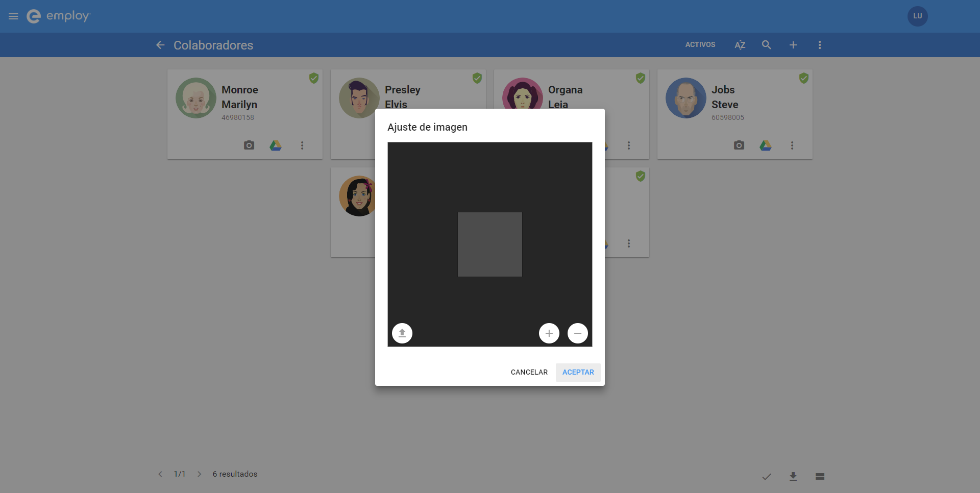Screen dimensions: 980x493
Task: Upload an image in the Ajuste de imagen dialog
Action: pos(402,333)
